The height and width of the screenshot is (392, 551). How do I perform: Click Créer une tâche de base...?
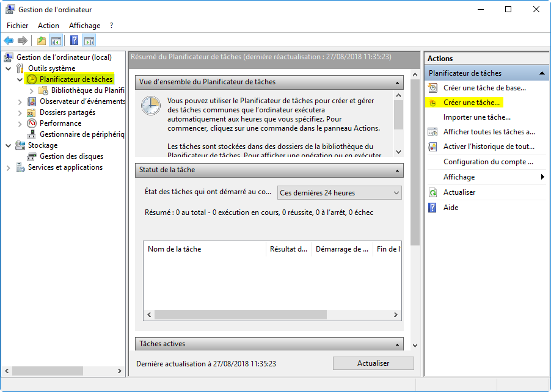coord(484,88)
